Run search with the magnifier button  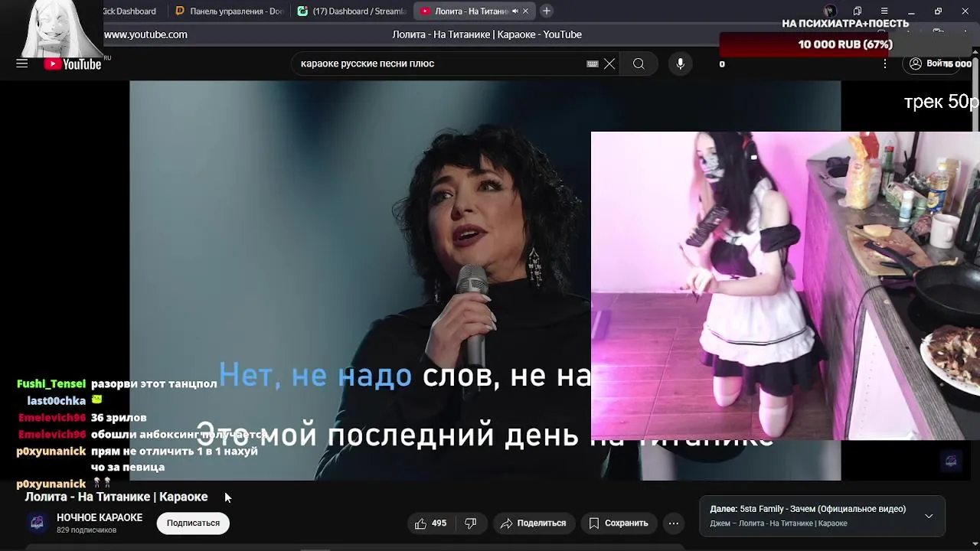pos(639,64)
